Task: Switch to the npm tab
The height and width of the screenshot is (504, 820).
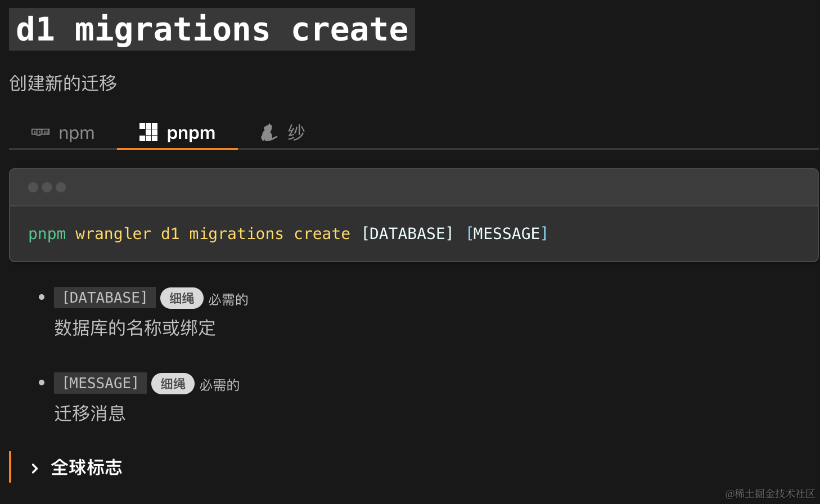Action: coord(63,133)
